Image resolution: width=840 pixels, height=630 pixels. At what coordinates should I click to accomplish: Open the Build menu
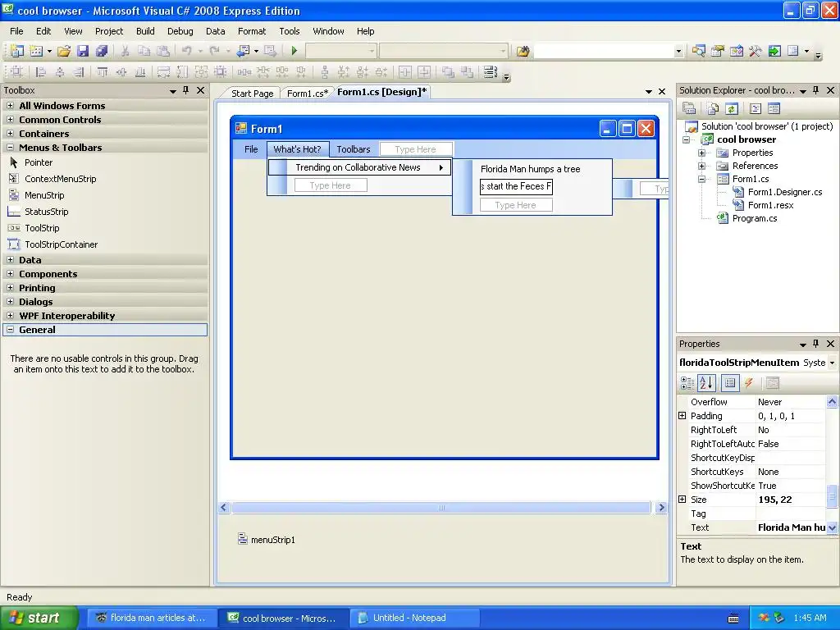click(145, 31)
